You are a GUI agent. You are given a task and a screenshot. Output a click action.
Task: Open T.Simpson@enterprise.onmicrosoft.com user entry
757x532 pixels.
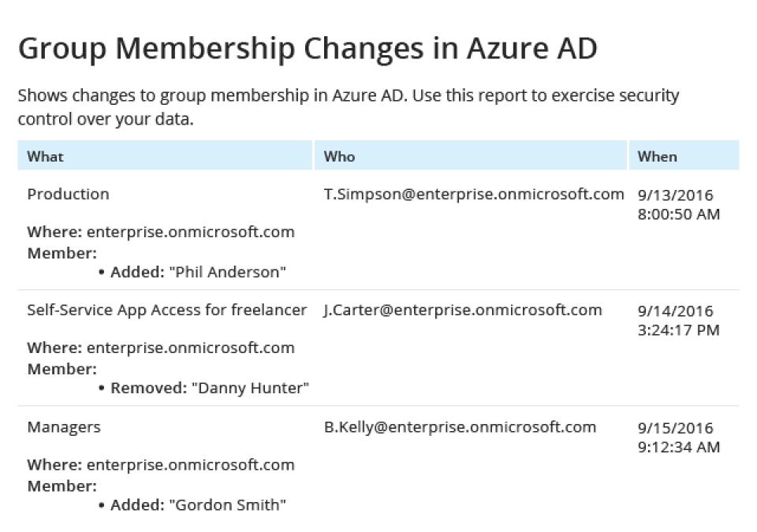click(474, 194)
